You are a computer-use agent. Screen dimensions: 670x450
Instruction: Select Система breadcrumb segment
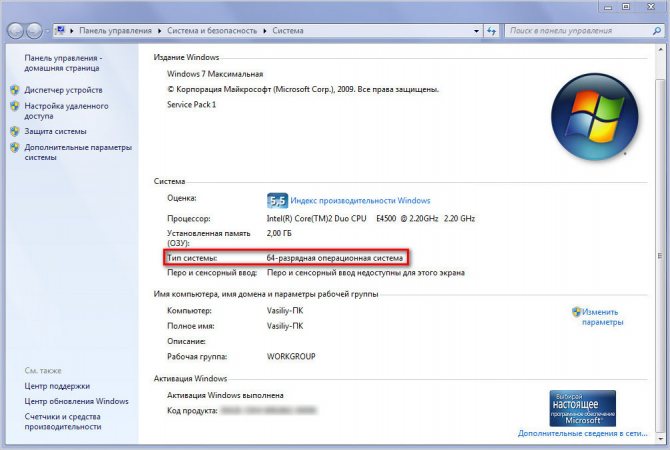coord(288,31)
